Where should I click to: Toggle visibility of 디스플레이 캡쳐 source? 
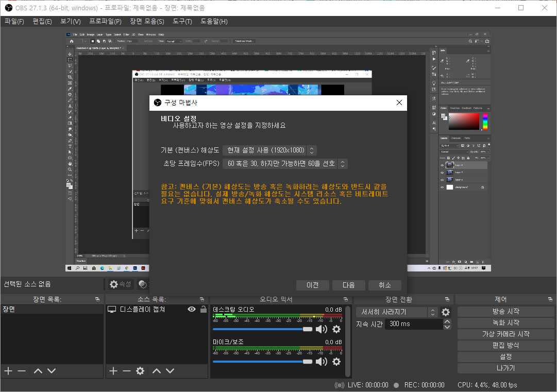pos(192,309)
